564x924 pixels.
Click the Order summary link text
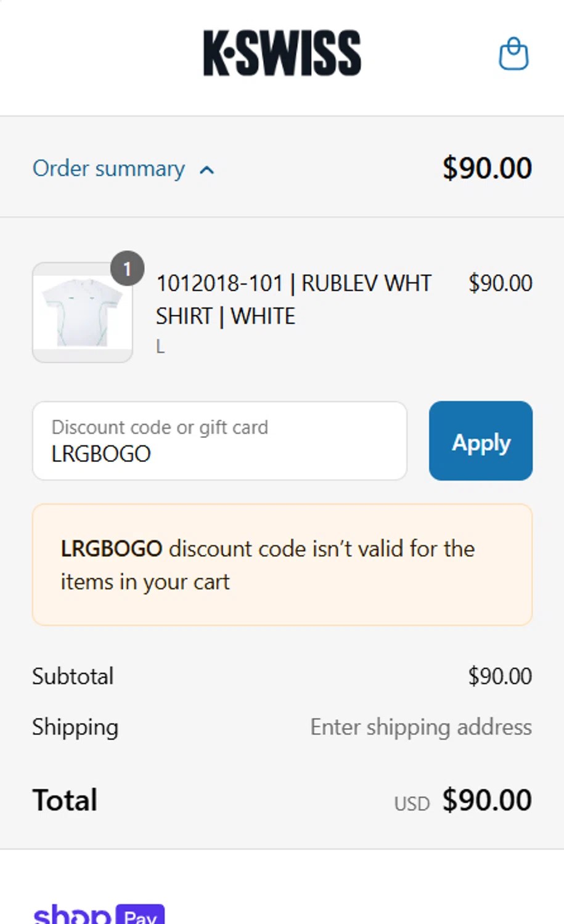pyautogui.click(x=108, y=169)
